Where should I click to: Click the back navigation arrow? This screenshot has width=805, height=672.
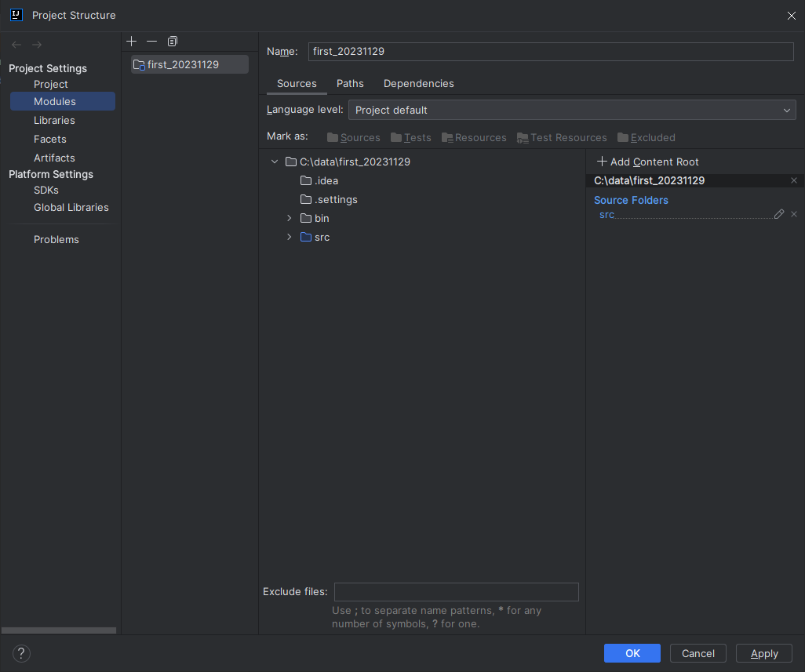pos(15,44)
